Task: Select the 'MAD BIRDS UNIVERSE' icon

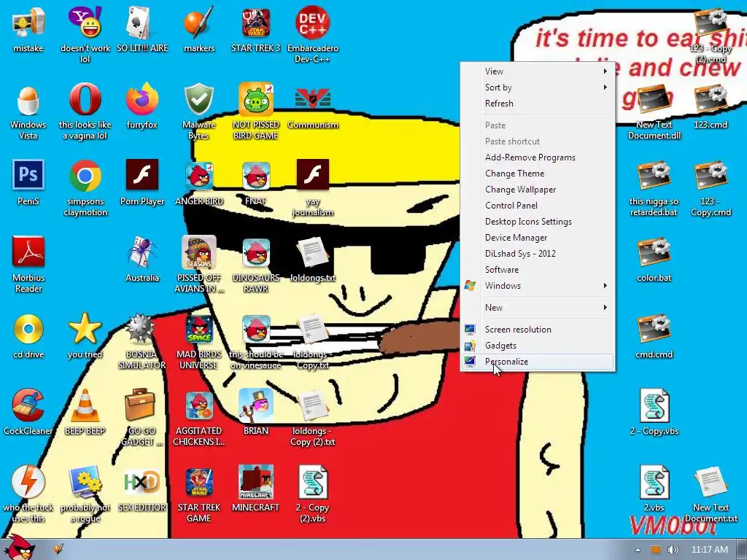Action: (x=199, y=329)
